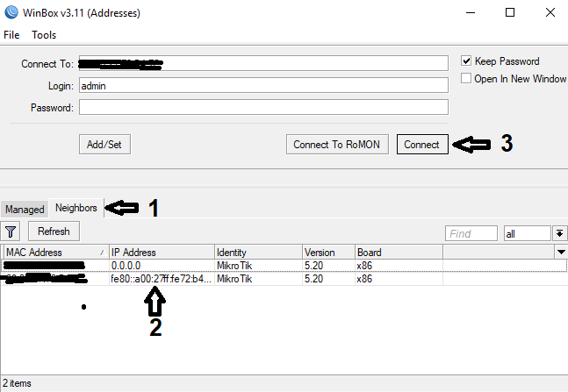The height and width of the screenshot is (392, 568).
Task: Click the WinBox logo in title bar
Action: pyautogui.click(x=11, y=12)
